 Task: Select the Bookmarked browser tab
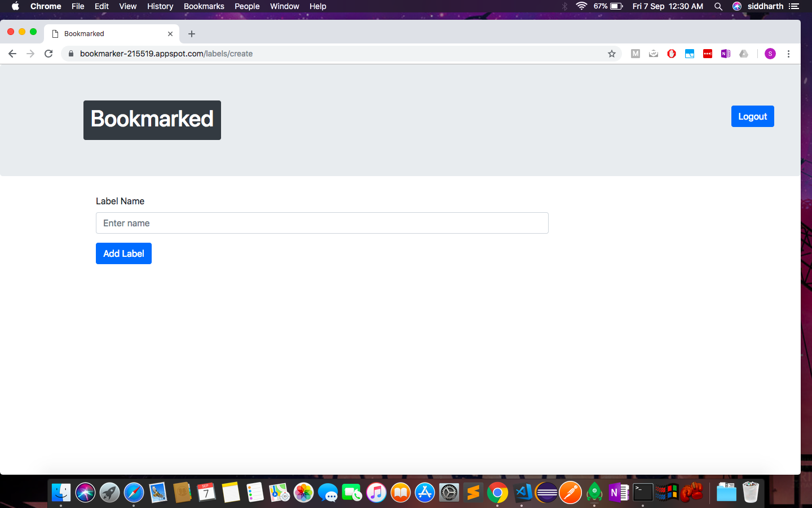pyautogui.click(x=112, y=34)
